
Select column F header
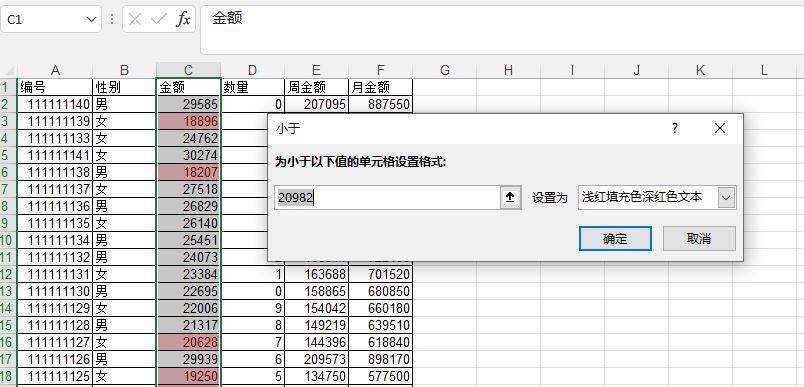(x=380, y=70)
